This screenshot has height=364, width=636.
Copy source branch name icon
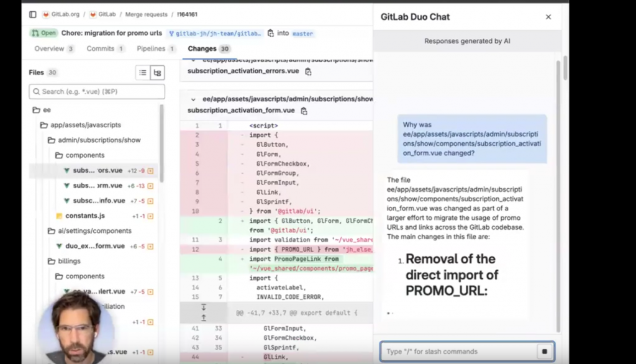(271, 34)
